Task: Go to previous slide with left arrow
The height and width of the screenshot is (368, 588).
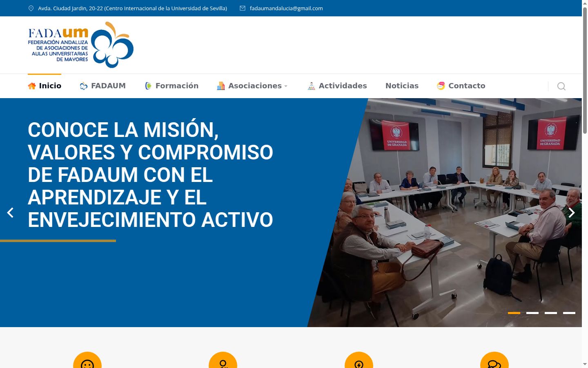Action: (x=10, y=213)
